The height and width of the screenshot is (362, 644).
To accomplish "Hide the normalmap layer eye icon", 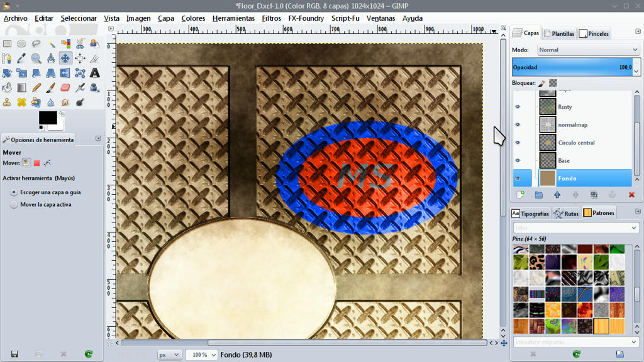I will pos(518,125).
